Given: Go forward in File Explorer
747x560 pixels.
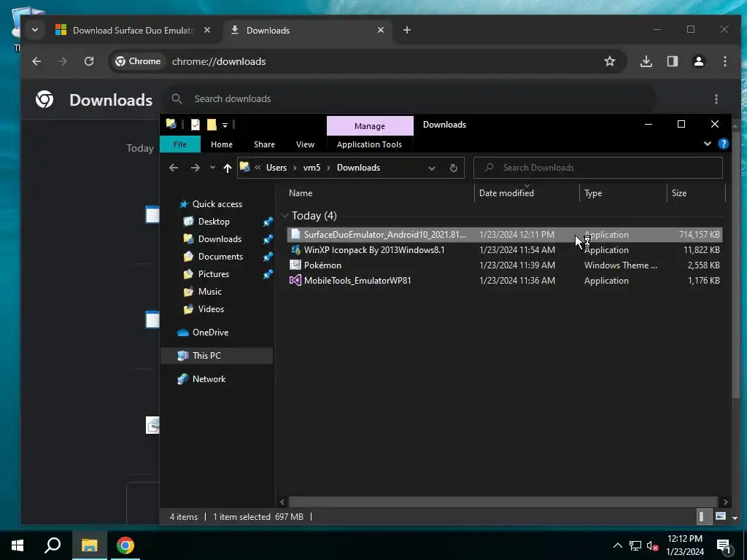Looking at the screenshot, I should click(x=196, y=168).
